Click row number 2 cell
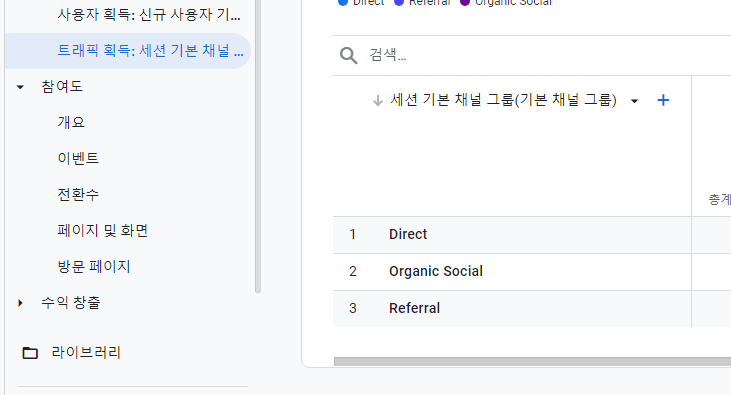The height and width of the screenshot is (395, 731). click(353, 271)
